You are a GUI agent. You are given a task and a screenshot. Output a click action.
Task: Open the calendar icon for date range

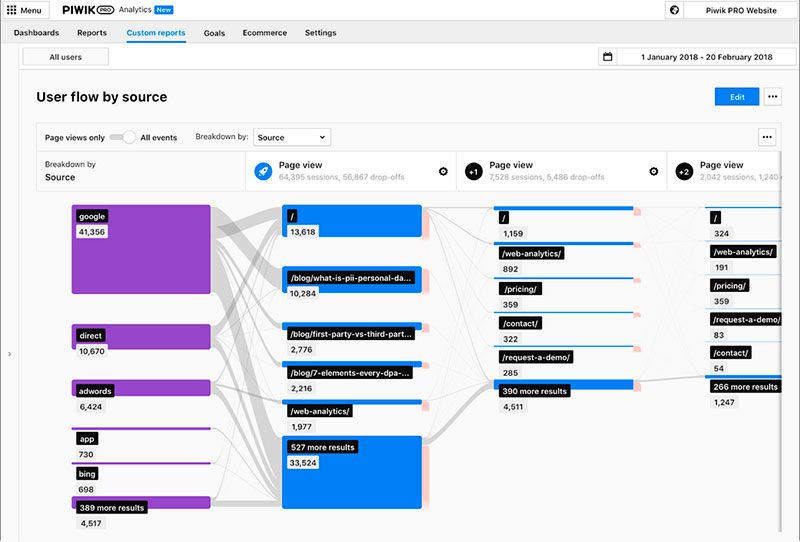tap(608, 57)
